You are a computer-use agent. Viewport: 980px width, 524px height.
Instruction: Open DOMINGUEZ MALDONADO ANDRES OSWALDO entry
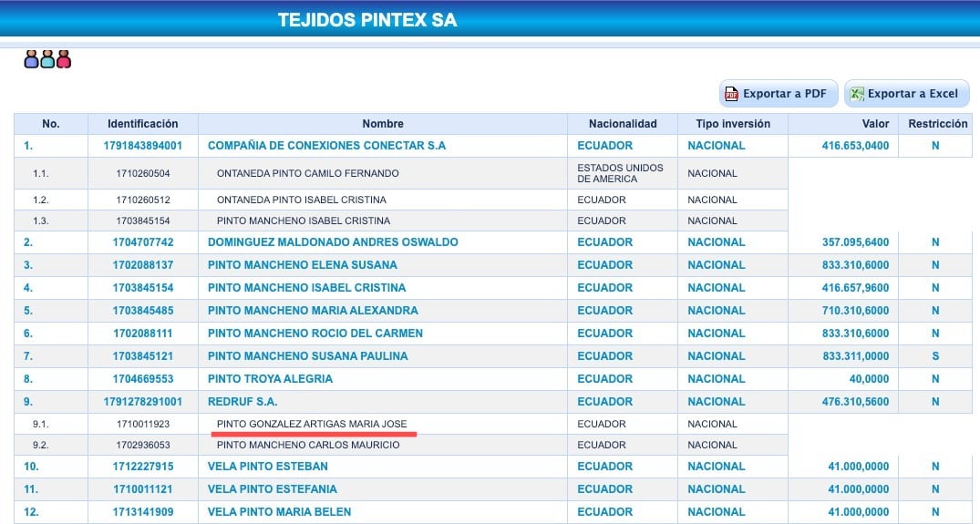(333, 242)
